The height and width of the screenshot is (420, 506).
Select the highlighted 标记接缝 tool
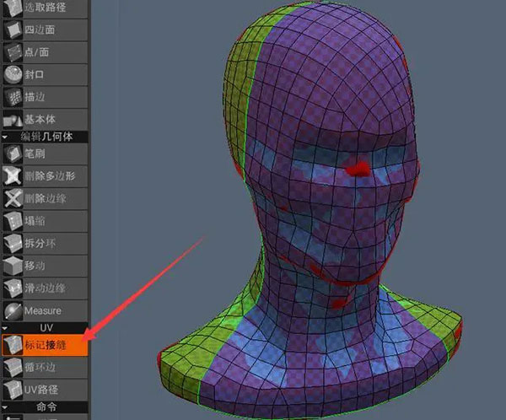coord(44,345)
